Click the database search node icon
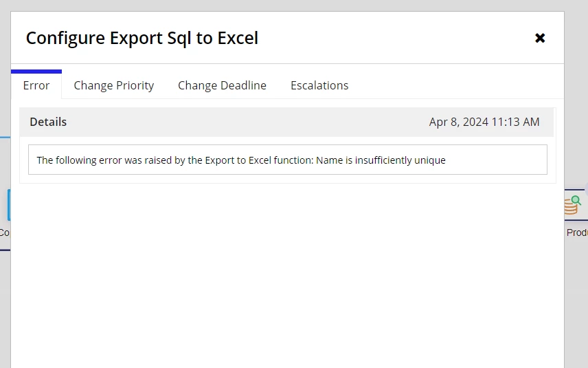 573,205
